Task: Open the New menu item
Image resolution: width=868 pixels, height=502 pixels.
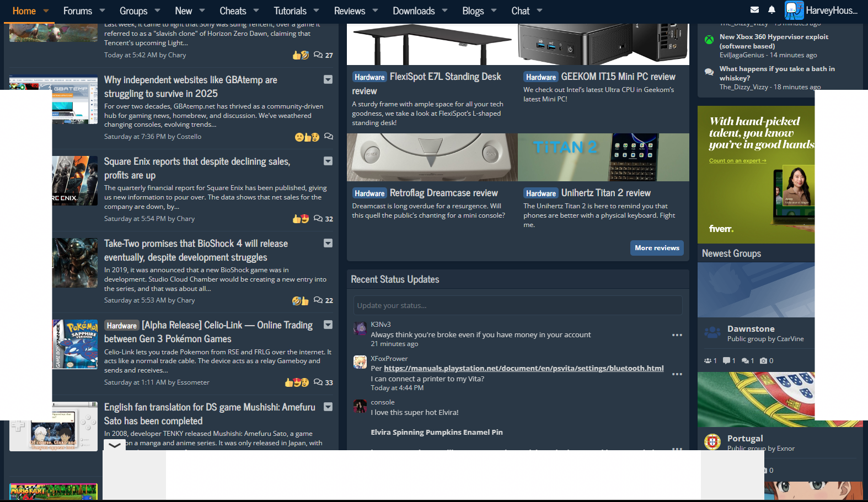Action: point(184,11)
